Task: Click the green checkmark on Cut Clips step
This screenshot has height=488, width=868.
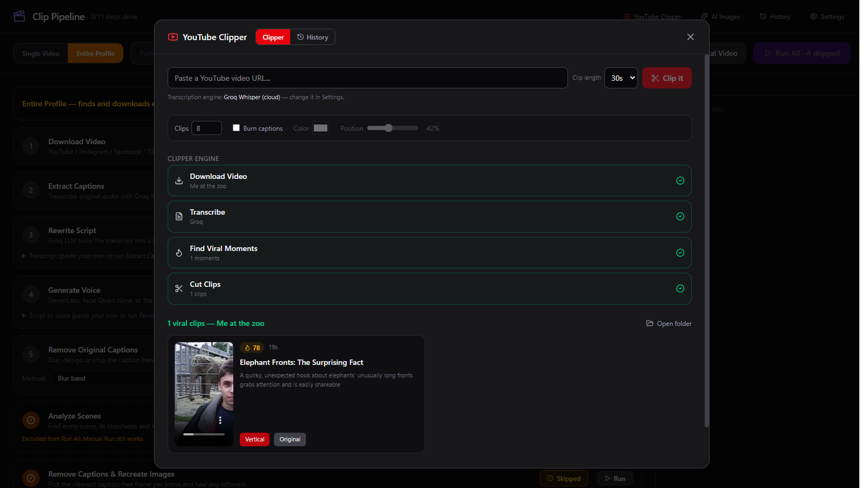Action: (x=680, y=288)
